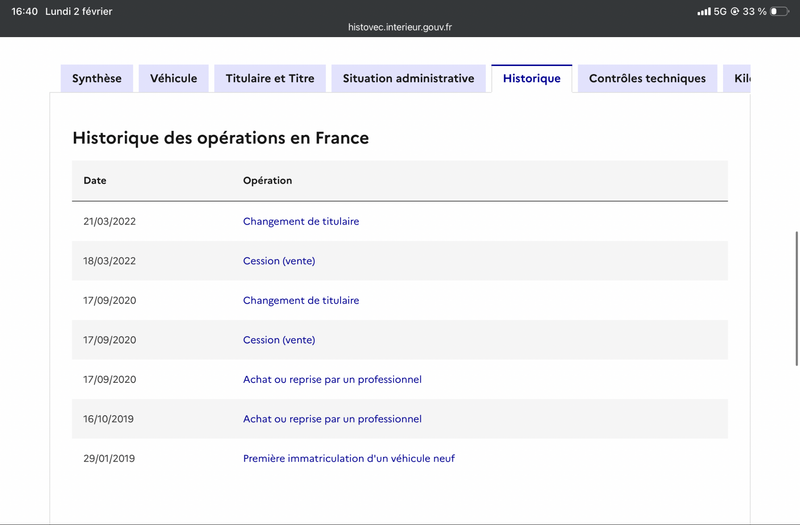This screenshot has width=800, height=525.
Task: Go to the Contrôles techniques tab
Action: (x=647, y=79)
